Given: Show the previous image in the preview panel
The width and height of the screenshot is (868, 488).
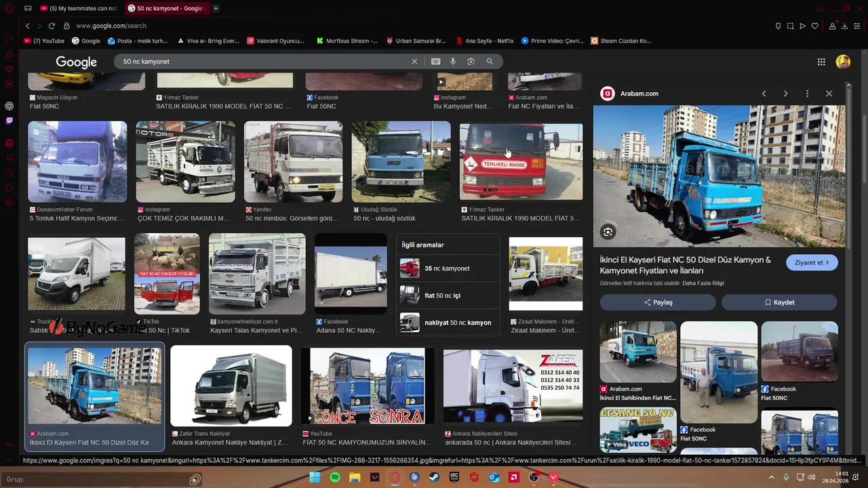Looking at the screenshot, I should click(x=764, y=94).
